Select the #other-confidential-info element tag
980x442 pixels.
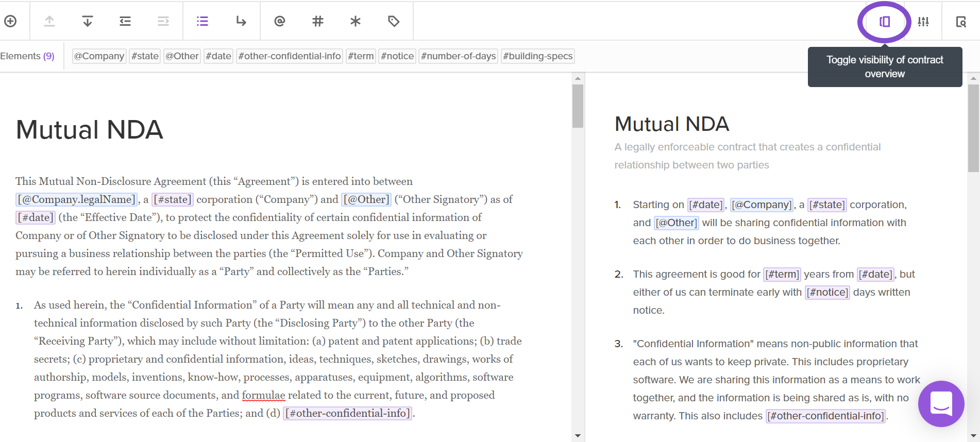[x=290, y=56]
